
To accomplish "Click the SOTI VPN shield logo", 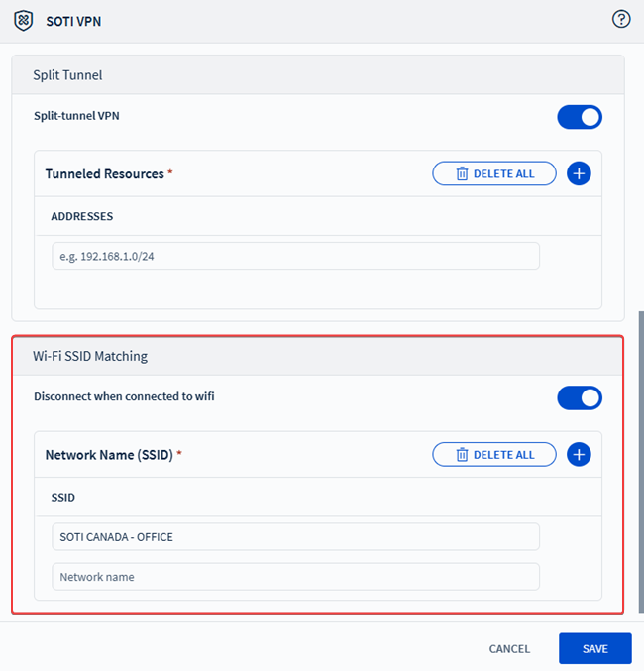I will click(22, 20).
